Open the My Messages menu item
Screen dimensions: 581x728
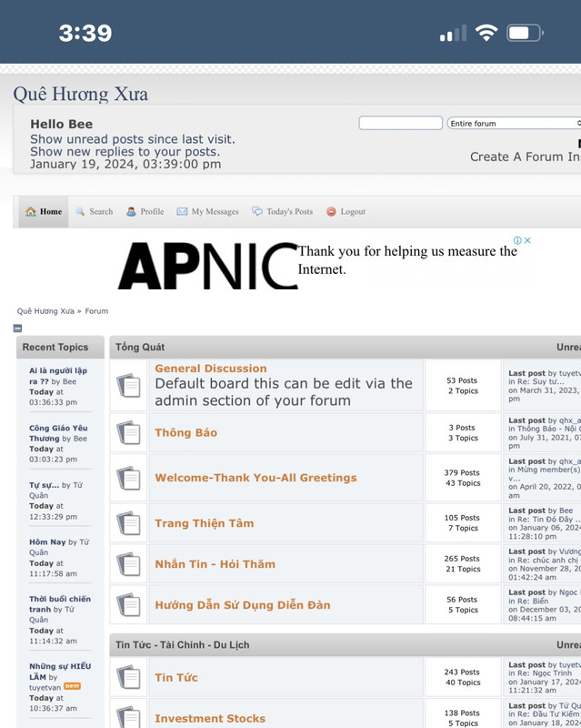215,212
